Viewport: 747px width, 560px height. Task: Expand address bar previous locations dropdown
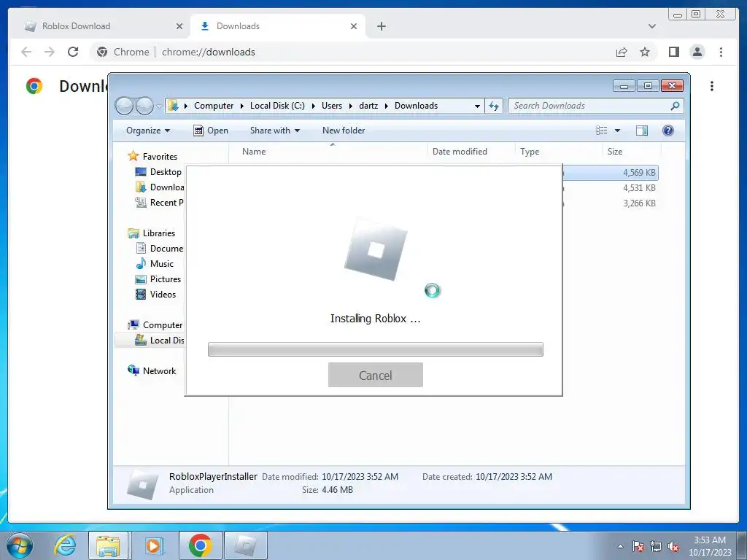477,106
